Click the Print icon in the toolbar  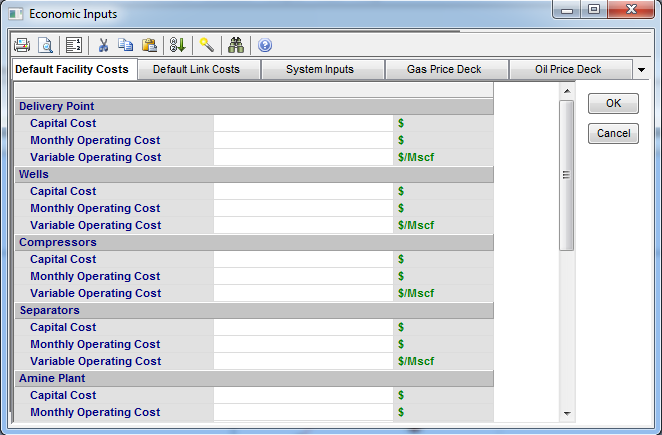coord(22,45)
